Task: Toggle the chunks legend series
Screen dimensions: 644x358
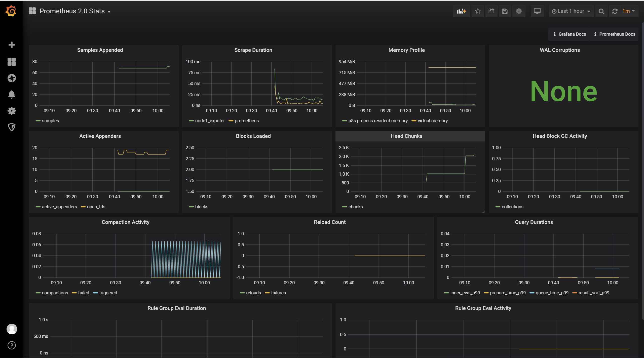Action: 355,207
